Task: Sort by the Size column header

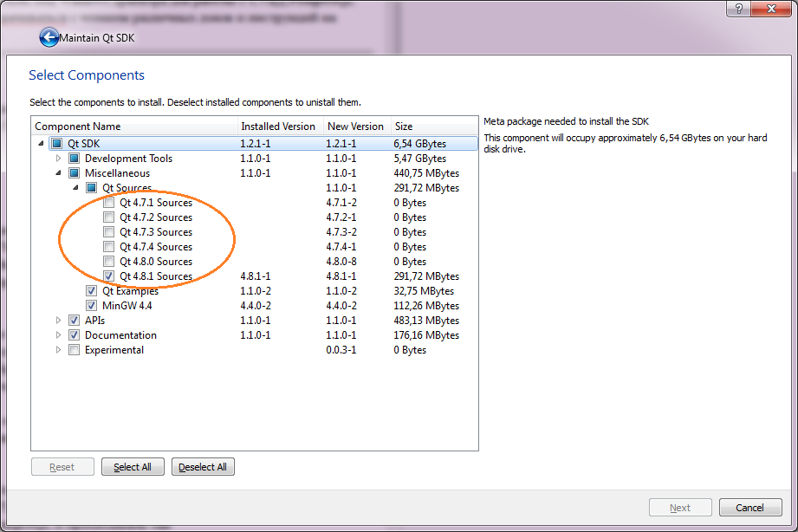Action: [434, 127]
